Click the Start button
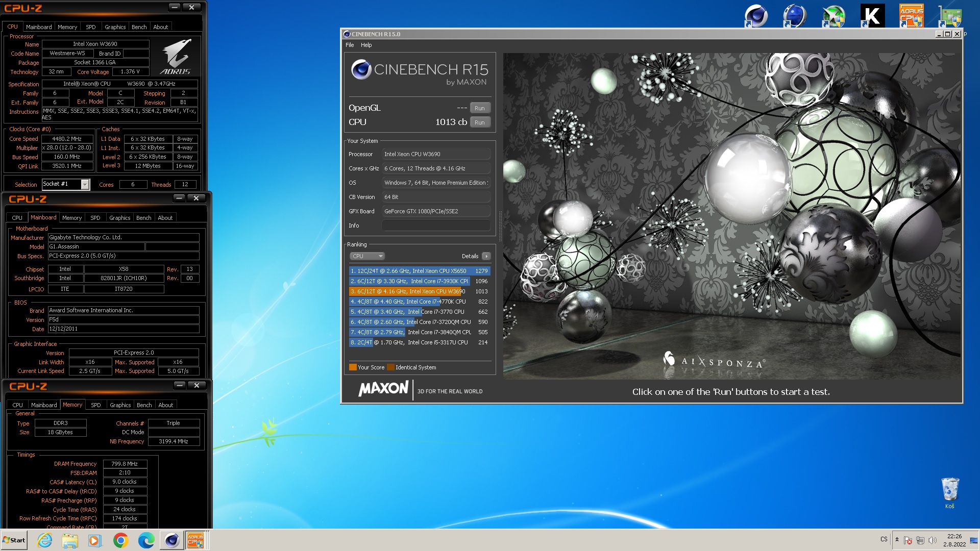980x551 pixels. click(x=14, y=540)
